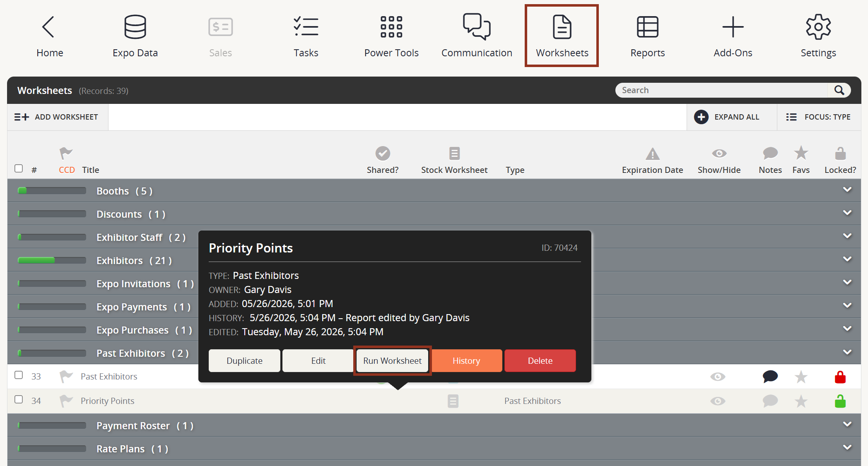
Task: Open Past Exhibitors worksheet row 33
Action: click(109, 376)
